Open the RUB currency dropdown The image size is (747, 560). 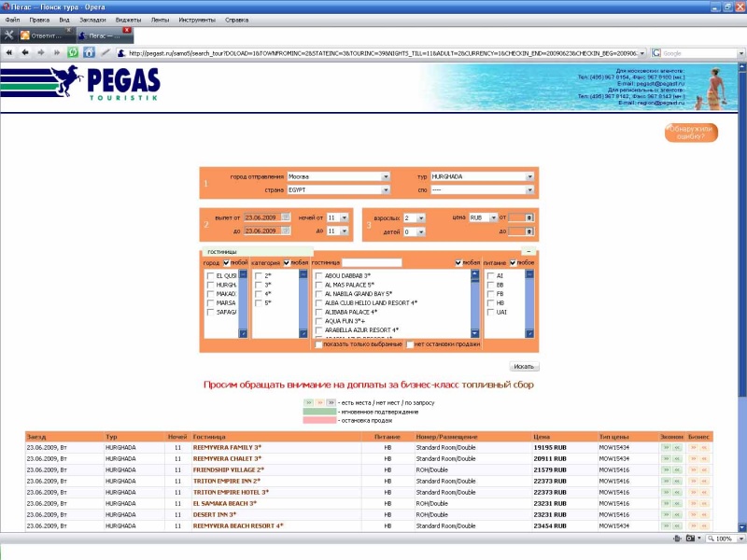pyautogui.click(x=482, y=217)
